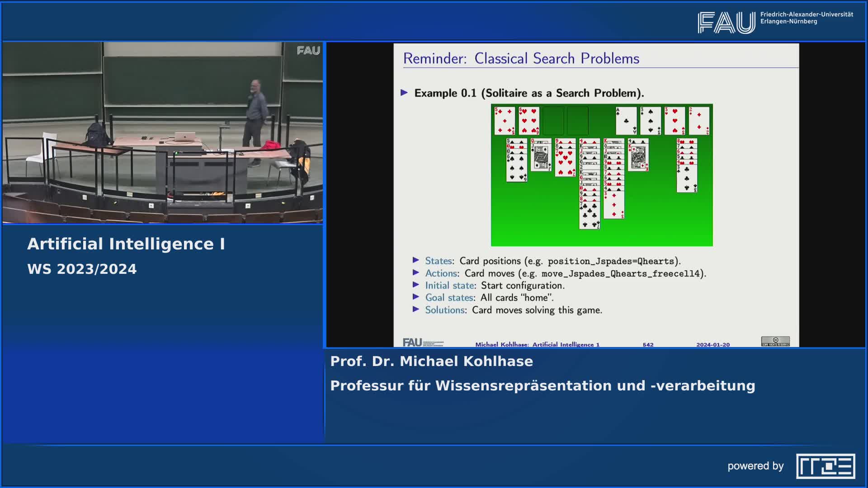868x488 pixels.
Task: Click slide number 542 in footer
Action: [x=648, y=344]
